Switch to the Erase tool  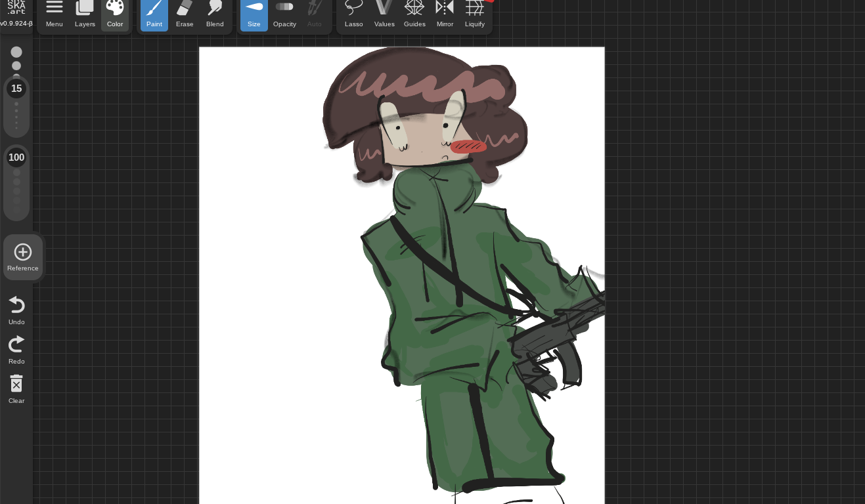[185, 14]
